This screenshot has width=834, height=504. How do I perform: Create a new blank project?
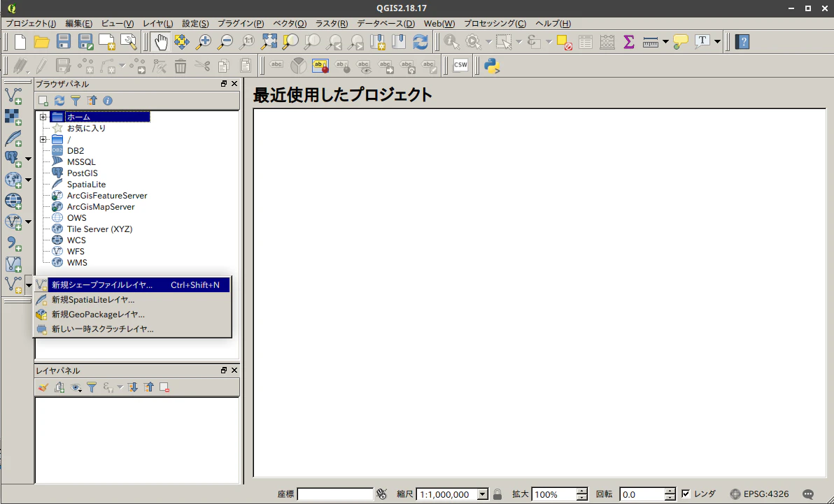[20, 41]
